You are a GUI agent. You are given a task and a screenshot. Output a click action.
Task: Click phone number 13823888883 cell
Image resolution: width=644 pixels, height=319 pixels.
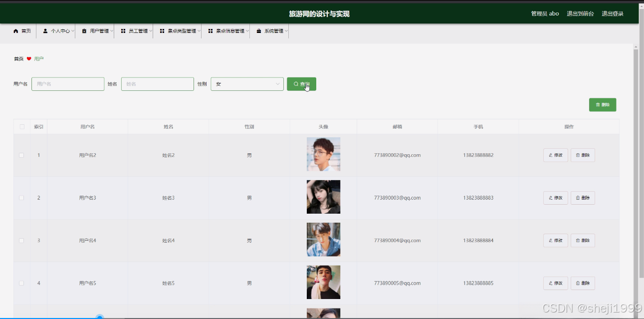click(x=478, y=198)
